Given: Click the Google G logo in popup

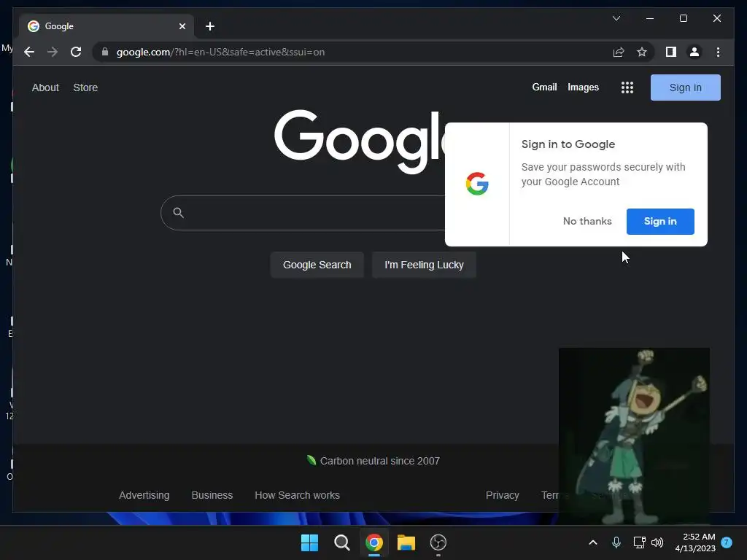Looking at the screenshot, I should (x=477, y=184).
